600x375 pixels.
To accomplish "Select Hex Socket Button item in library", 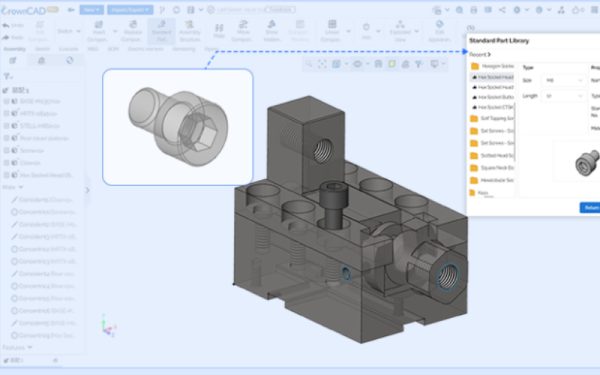I will 493,97.
